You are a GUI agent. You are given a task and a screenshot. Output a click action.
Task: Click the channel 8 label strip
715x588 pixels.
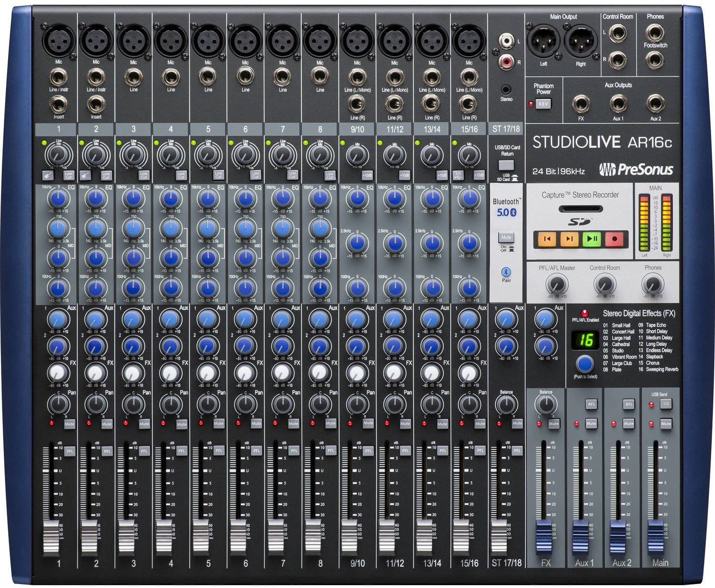[320, 129]
